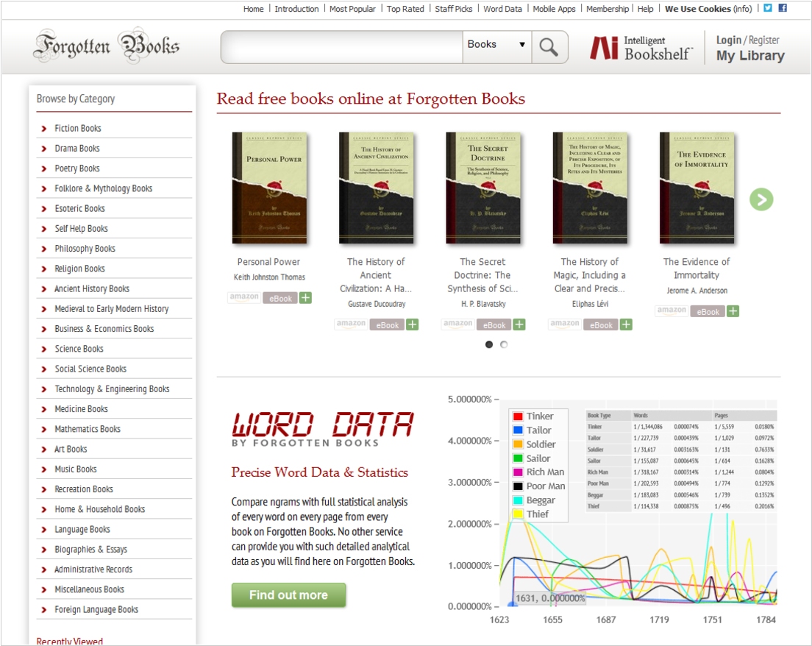Click the magnifying glass search button
The image size is (812, 646).
coord(549,47)
